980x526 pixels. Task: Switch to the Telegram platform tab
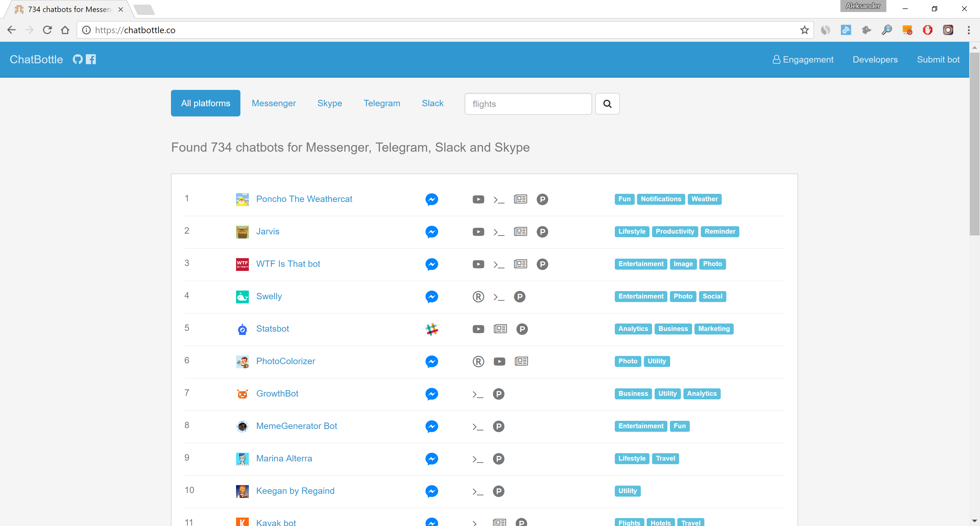382,103
